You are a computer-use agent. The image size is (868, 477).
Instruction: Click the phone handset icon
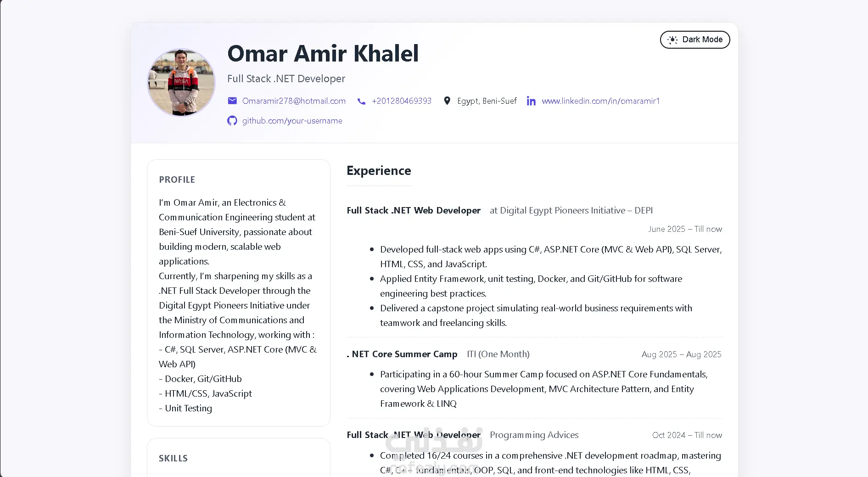pyautogui.click(x=361, y=101)
